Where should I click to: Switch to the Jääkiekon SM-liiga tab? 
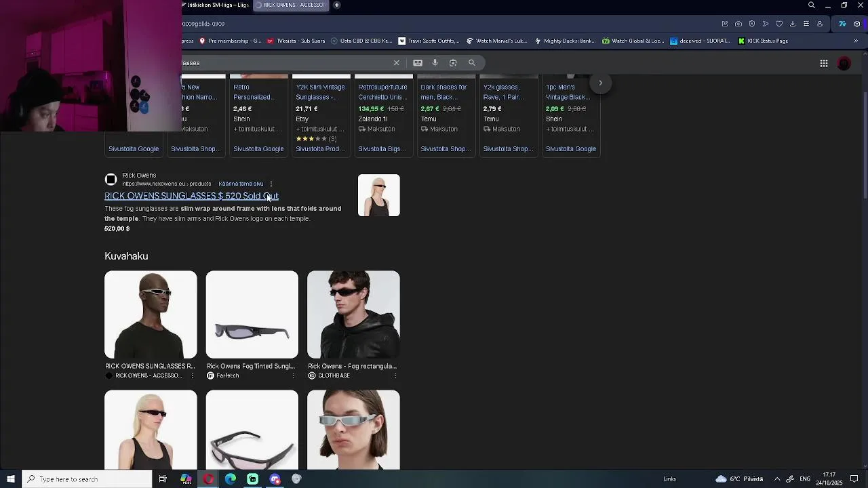click(x=217, y=5)
